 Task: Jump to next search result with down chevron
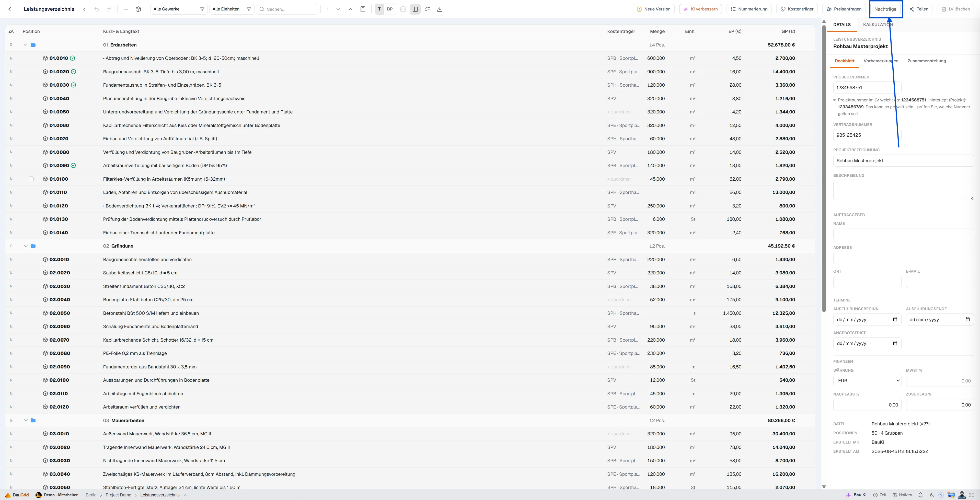(x=338, y=9)
